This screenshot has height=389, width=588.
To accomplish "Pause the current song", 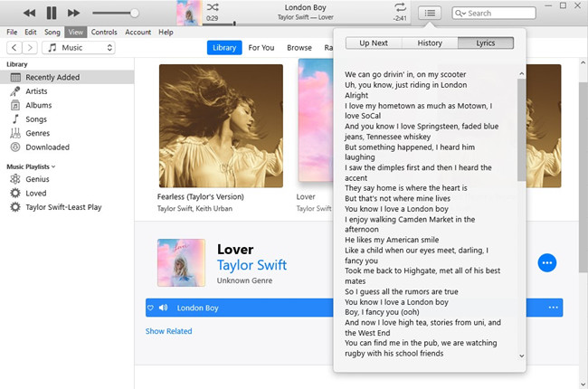I will pos(52,14).
